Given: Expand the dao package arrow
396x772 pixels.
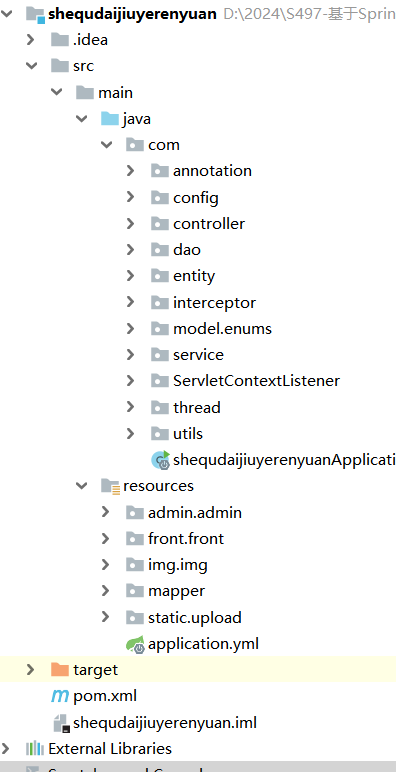Looking at the screenshot, I should click(x=131, y=249).
